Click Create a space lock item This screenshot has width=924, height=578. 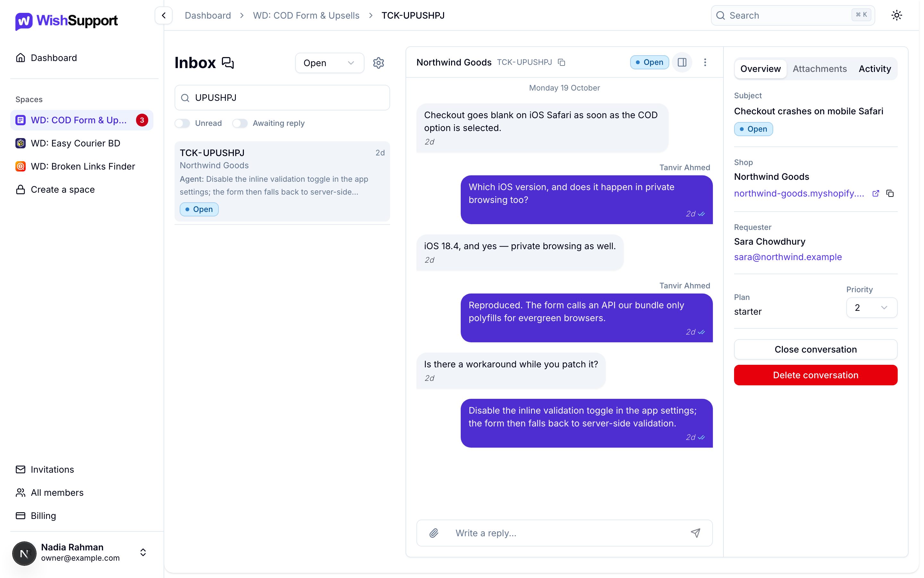(x=82, y=189)
